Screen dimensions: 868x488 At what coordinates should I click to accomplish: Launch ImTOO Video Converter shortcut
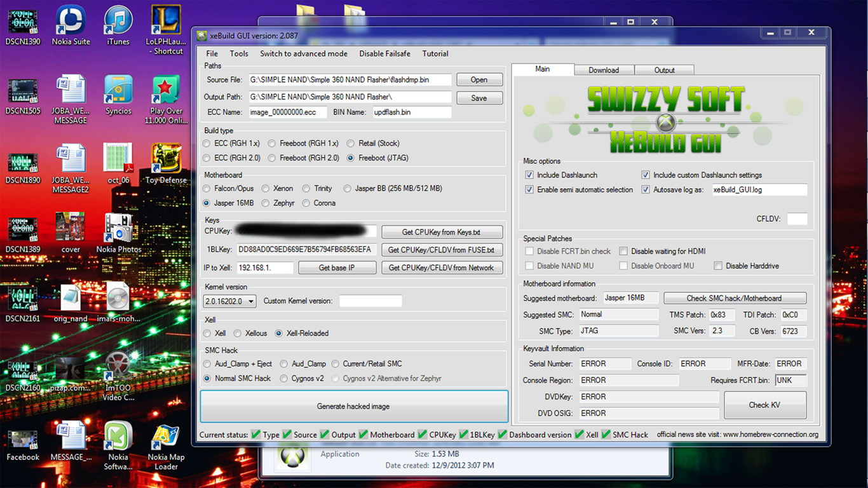point(118,376)
